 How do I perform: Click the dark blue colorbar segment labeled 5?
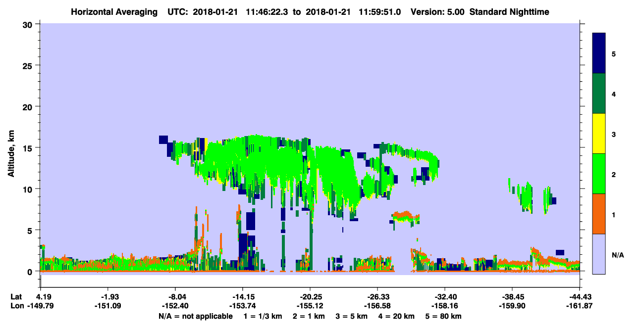point(599,53)
